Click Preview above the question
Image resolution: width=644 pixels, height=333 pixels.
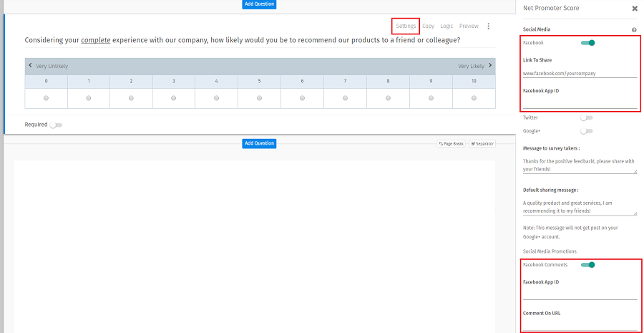point(469,26)
